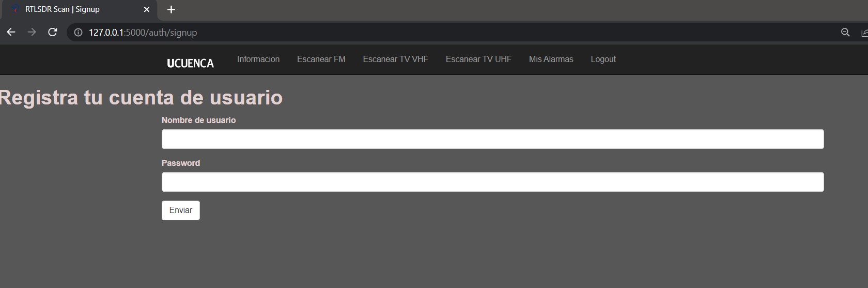Open the Informacion menu item

coord(258,59)
